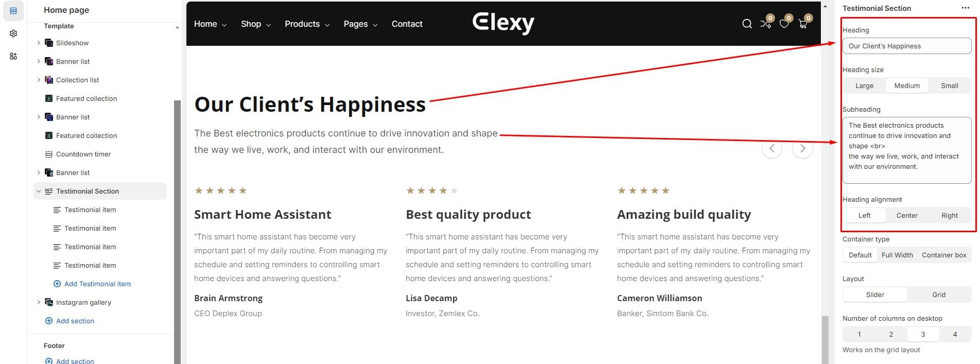Image resolution: width=980 pixels, height=364 pixels.
Task: Open the Contact page link
Action: tap(407, 24)
